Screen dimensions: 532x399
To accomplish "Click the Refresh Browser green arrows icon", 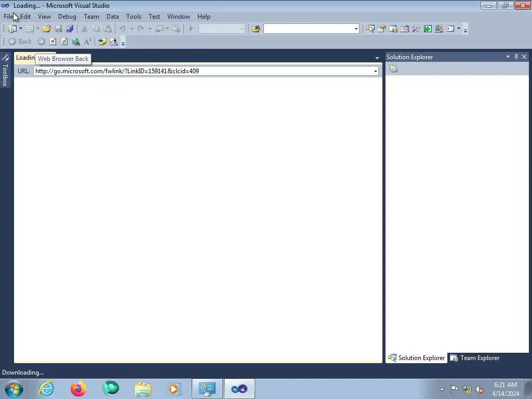I will point(64,42).
